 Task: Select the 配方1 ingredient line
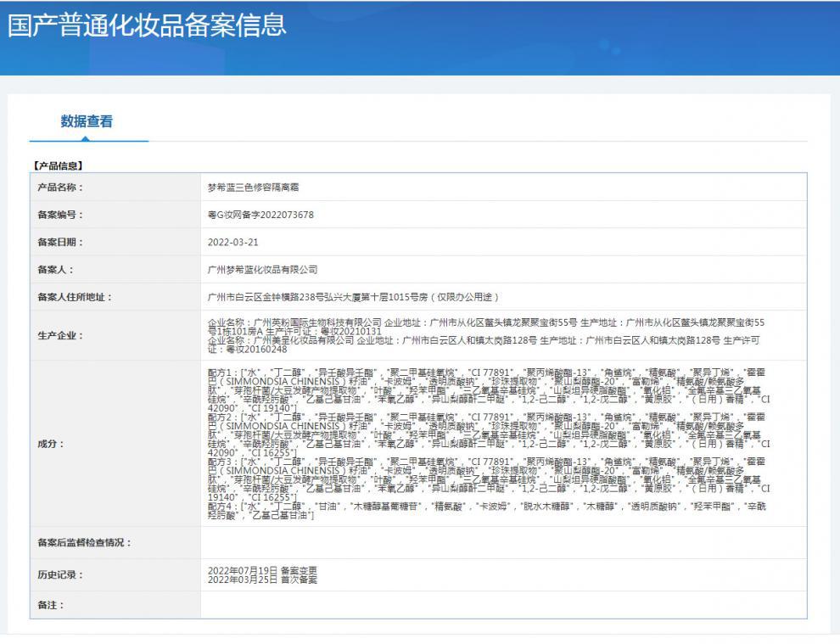click(x=489, y=390)
